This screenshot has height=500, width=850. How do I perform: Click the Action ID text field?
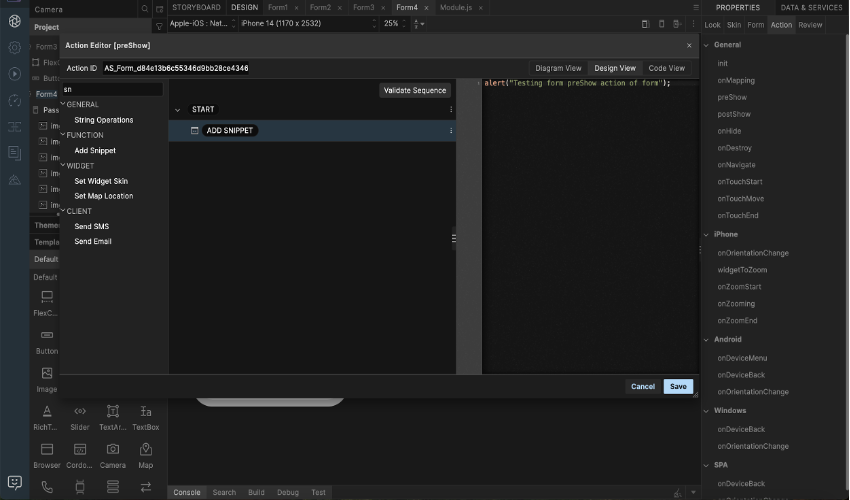point(176,68)
